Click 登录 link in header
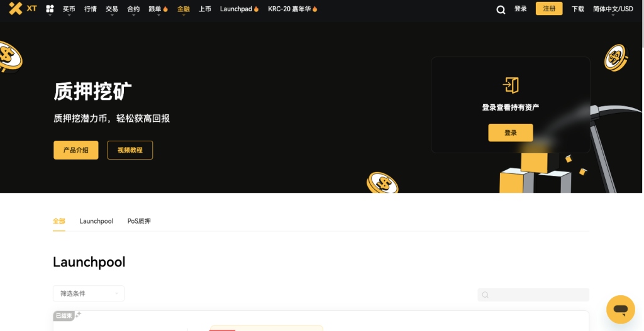The image size is (644, 331). pyautogui.click(x=520, y=9)
